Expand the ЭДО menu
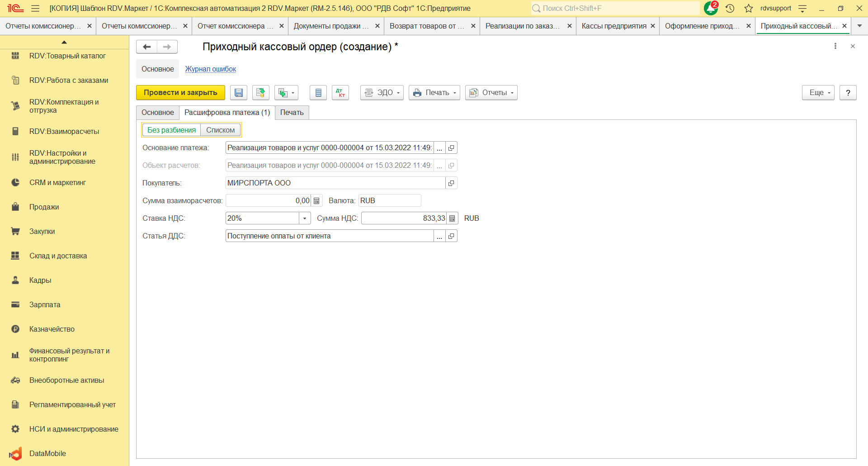 (x=382, y=93)
